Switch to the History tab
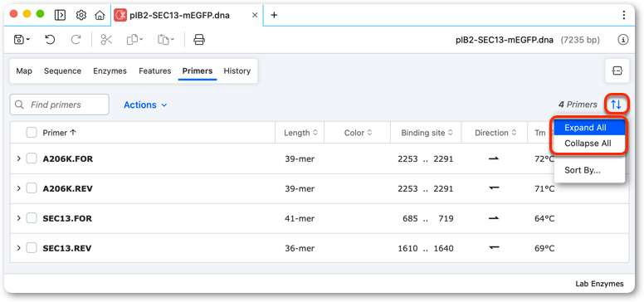The width and height of the screenshot is (644, 302). tap(237, 71)
